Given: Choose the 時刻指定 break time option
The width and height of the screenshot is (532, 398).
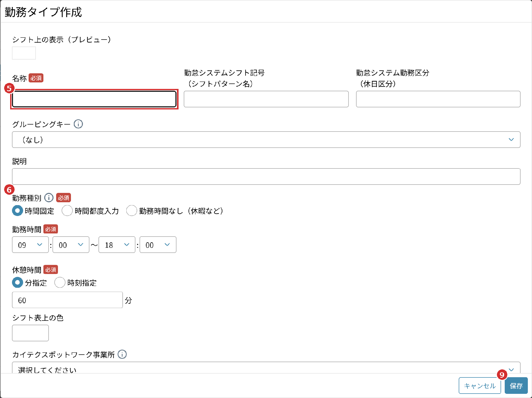Looking at the screenshot, I should coord(60,282).
